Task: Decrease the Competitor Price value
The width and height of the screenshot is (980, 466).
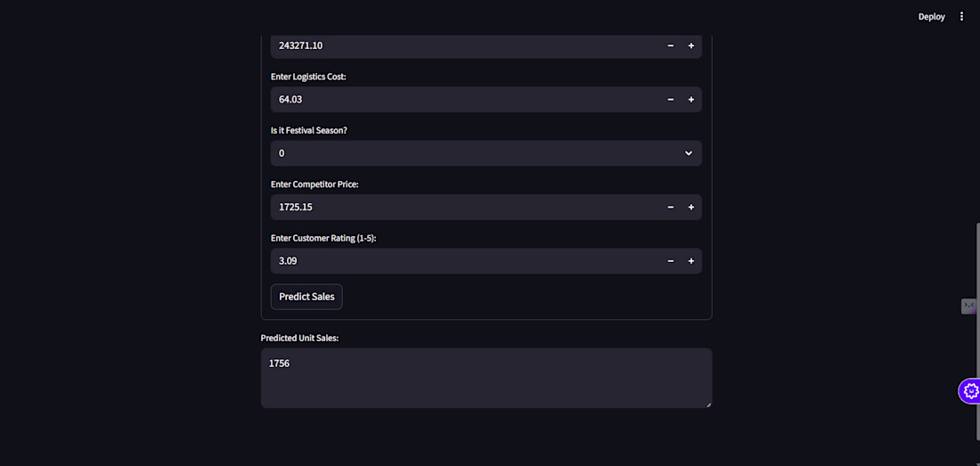Action: point(671,208)
